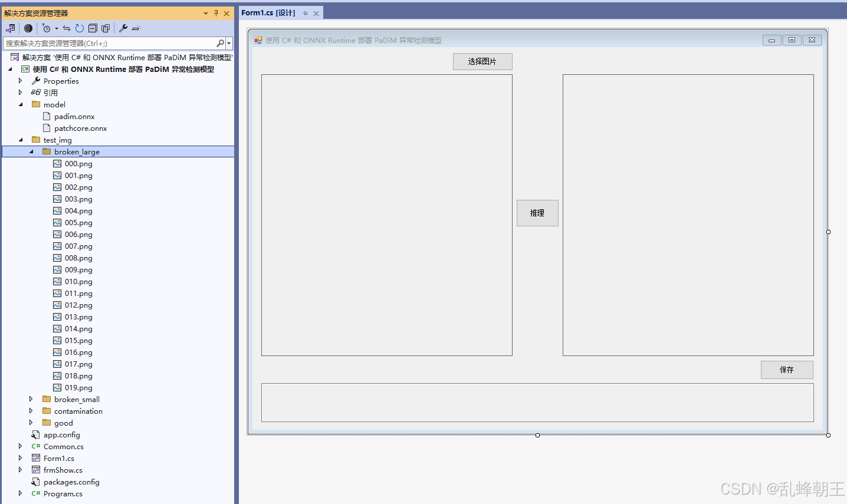Screen dimensions: 847x504
Task: Expand the good folder
Action: pyautogui.click(x=31, y=423)
